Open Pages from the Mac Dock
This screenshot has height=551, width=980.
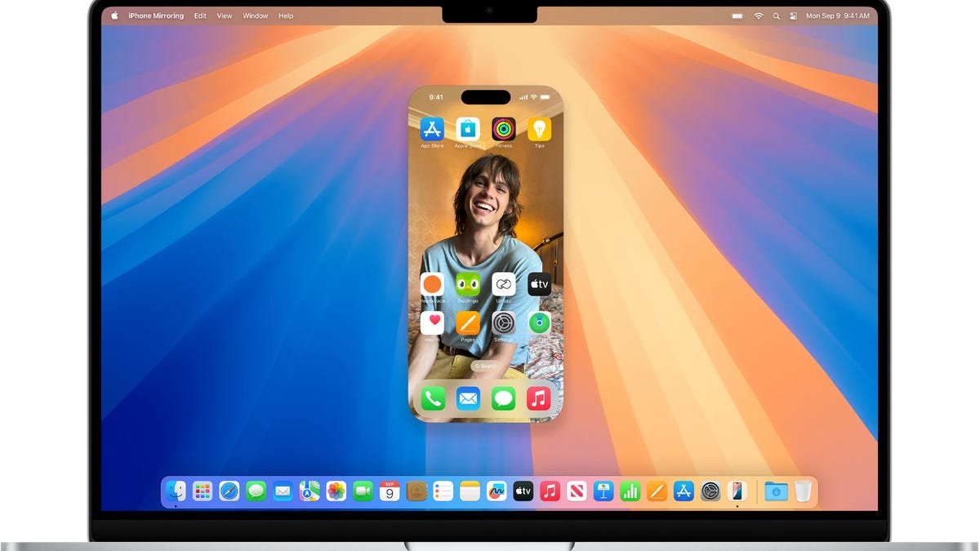(657, 491)
